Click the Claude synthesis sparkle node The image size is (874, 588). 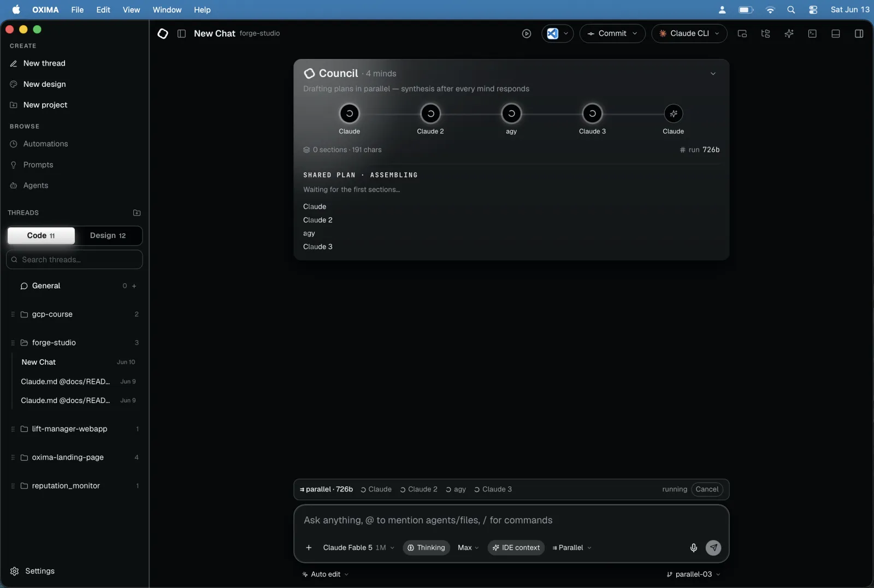pyautogui.click(x=673, y=114)
